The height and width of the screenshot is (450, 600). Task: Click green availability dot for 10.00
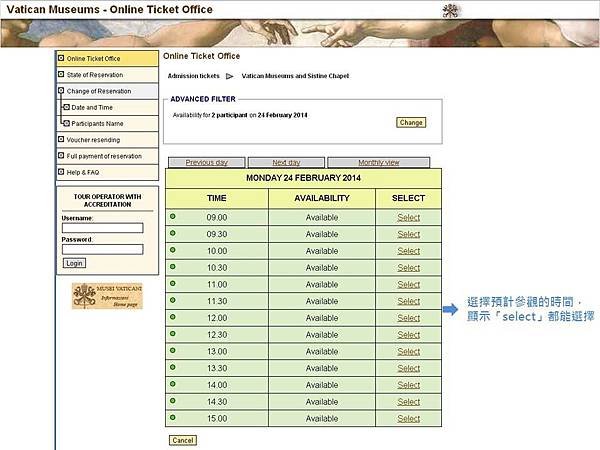173,250
